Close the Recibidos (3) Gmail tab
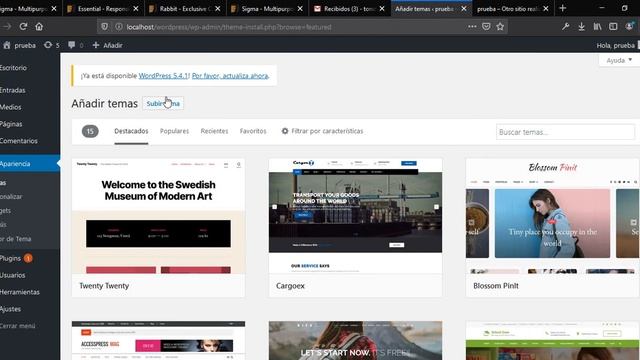 tap(382, 8)
